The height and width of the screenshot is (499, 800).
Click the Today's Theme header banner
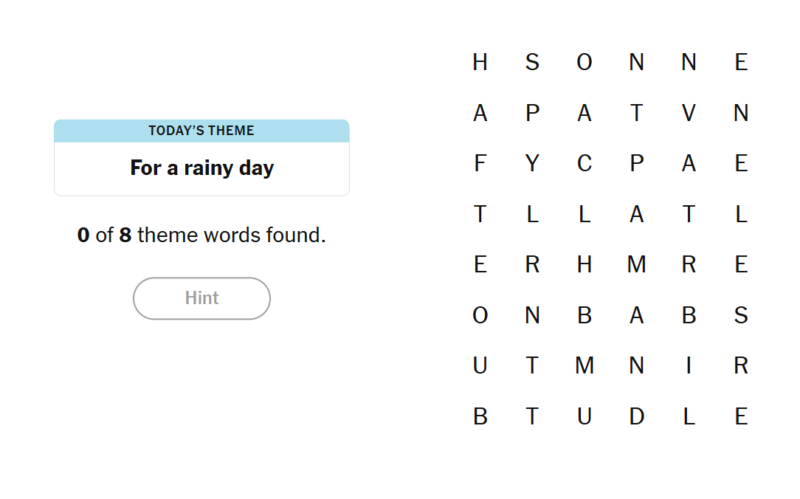(201, 131)
